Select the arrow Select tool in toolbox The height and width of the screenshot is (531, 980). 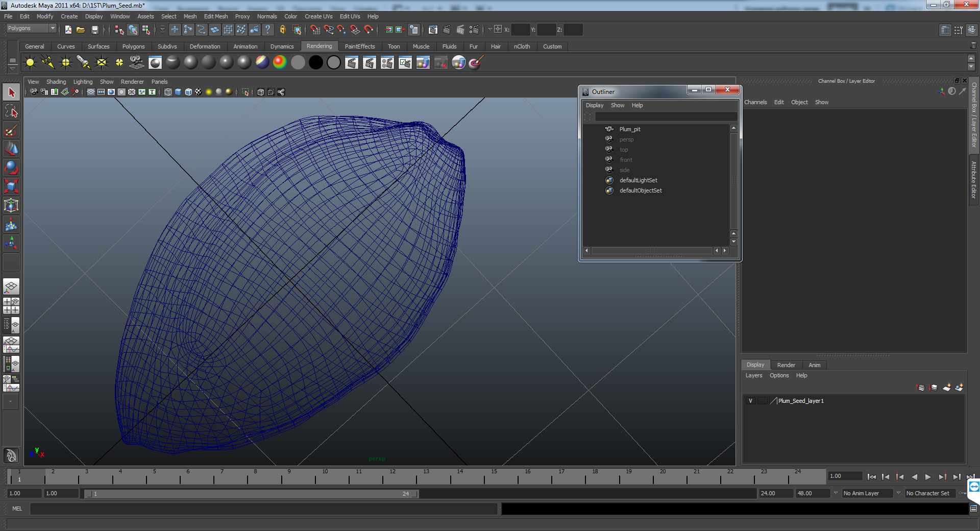pos(11,92)
